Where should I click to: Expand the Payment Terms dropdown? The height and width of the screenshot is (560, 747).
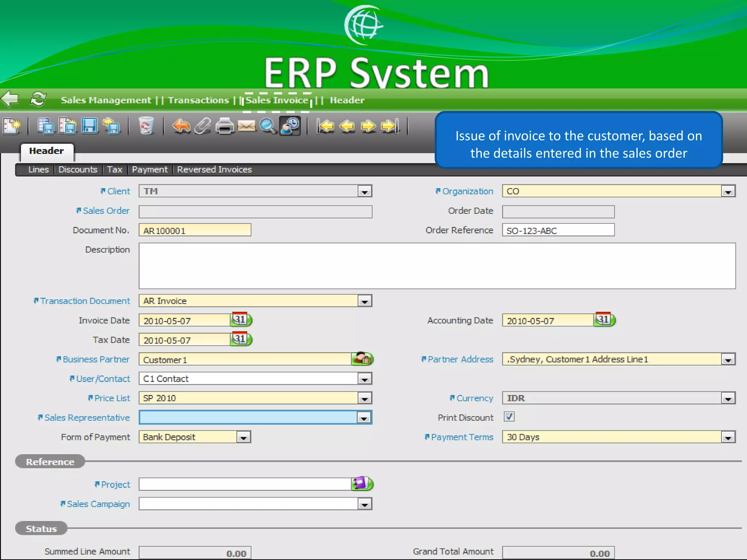click(x=728, y=437)
